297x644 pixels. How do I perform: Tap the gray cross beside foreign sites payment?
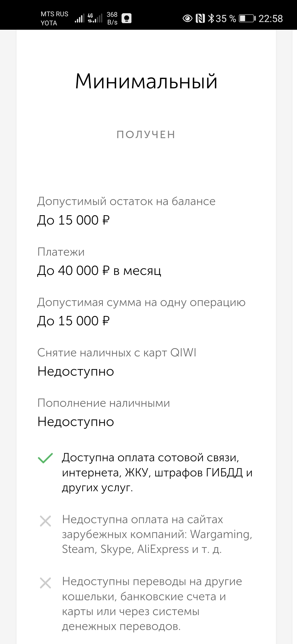click(45, 521)
